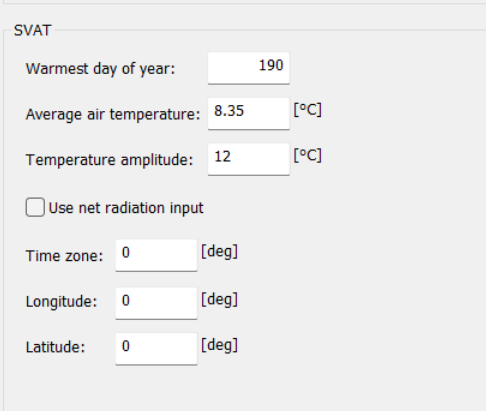Click the [deg] unit next to Longitude

tap(220, 299)
